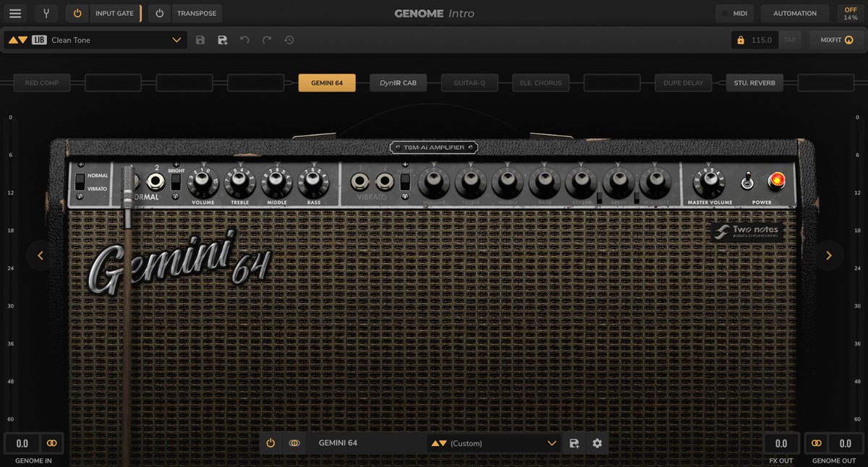Go to next component with right arrow
Viewport: 868px width, 467px height.
(x=828, y=255)
